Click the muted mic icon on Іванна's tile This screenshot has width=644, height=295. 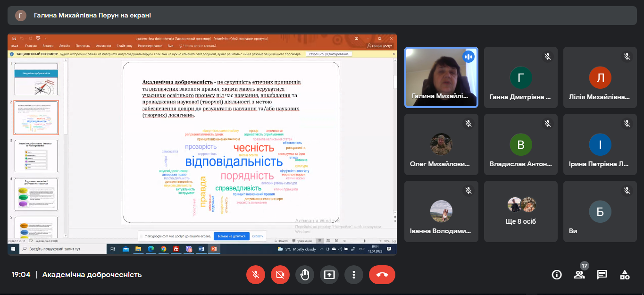click(x=468, y=191)
